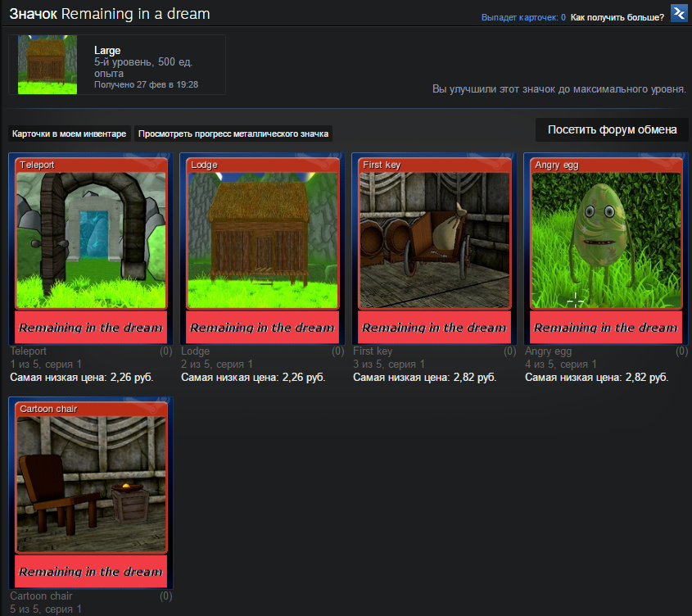The height and width of the screenshot is (616, 692).
Task: Click '3 из 5, серия 1' text
Action: coord(389,365)
